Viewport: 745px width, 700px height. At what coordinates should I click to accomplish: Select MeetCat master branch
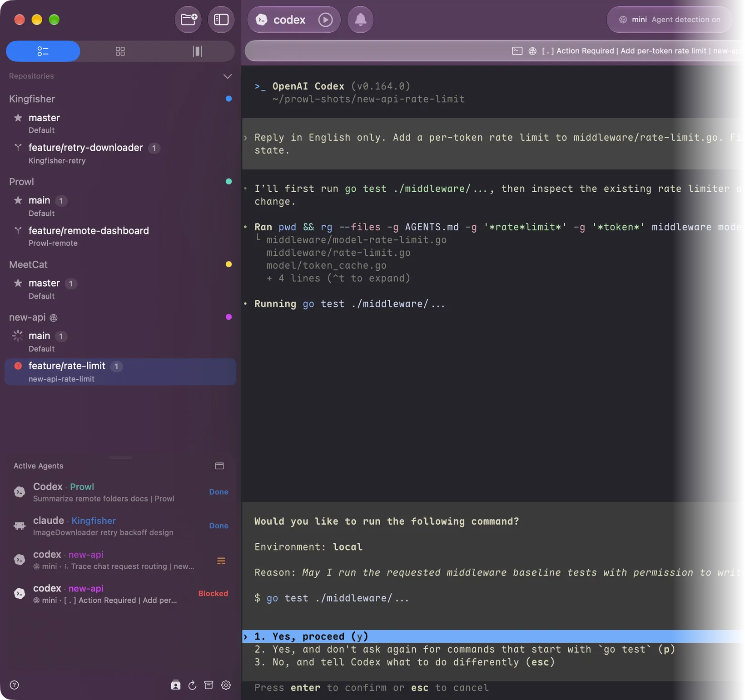pyautogui.click(x=120, y=289)
